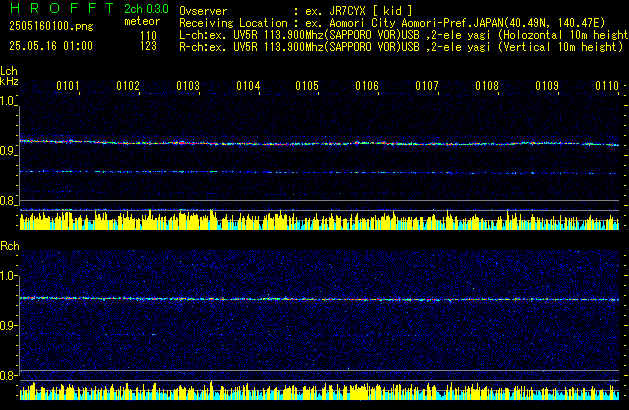
Task: Select the timestamp '25.05.16 01:00'
Action: click(x=51, y=46)
